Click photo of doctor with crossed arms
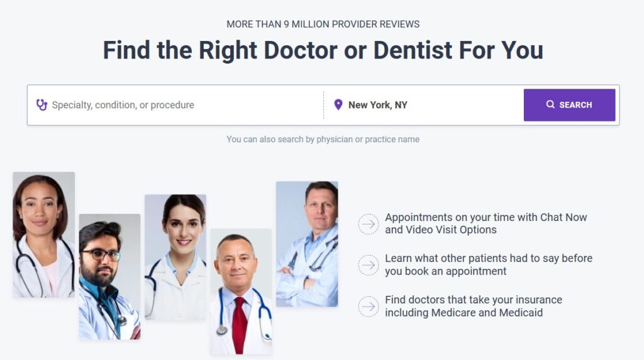 tap(307, 244)
